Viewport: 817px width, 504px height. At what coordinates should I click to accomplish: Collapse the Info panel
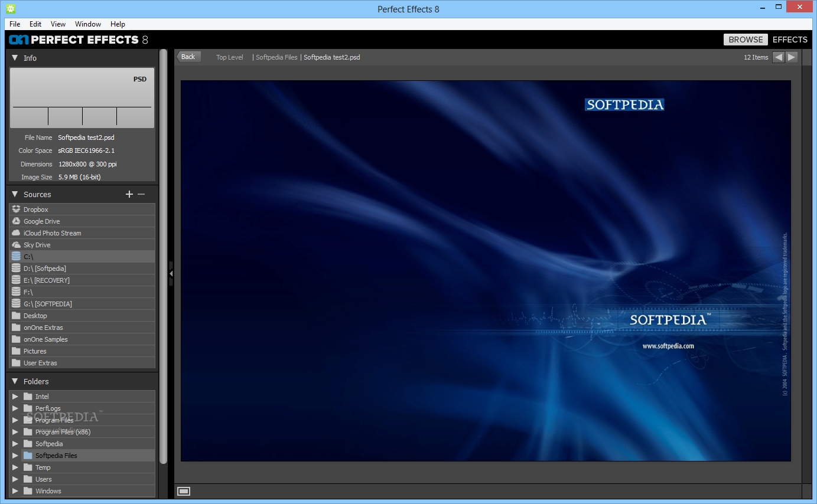15,58
